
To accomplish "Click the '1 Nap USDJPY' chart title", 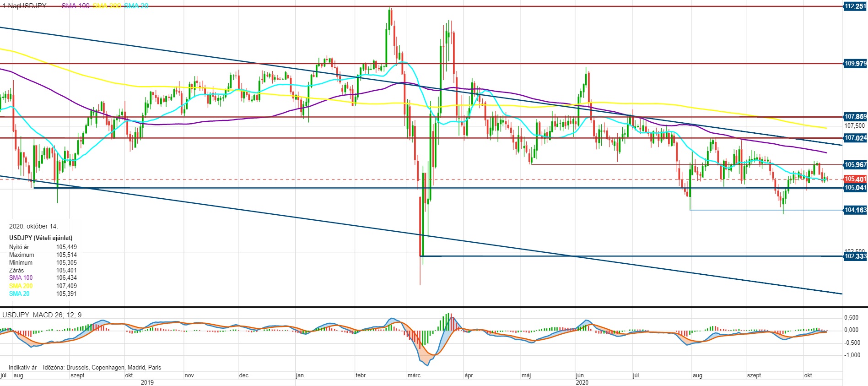I will (25, 6).
